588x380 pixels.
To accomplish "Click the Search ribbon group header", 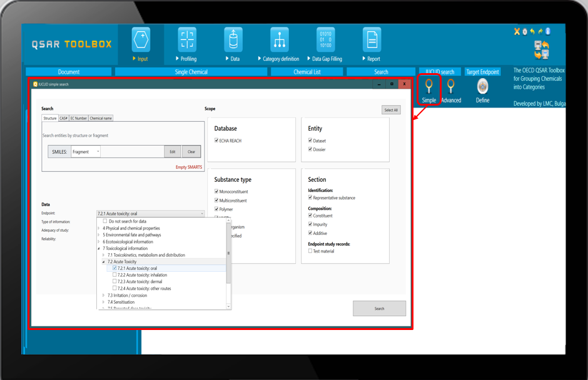I will point(381,72).
